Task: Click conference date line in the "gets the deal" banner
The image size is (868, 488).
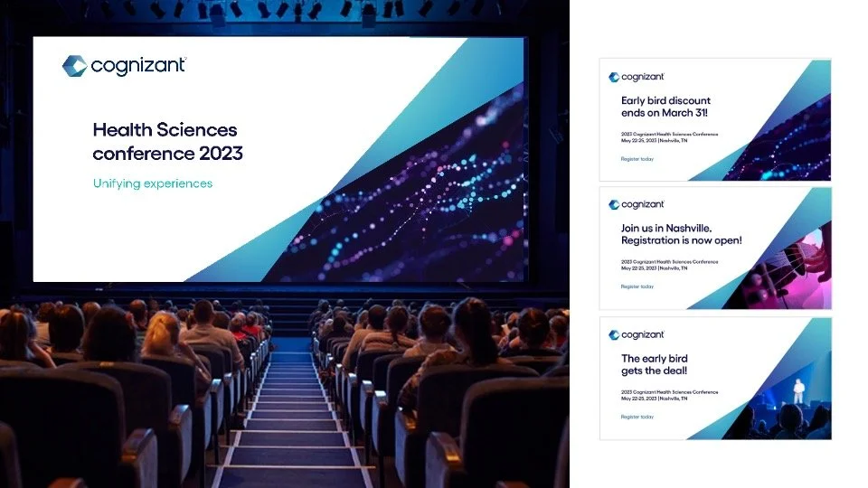Action: point(654,399)
